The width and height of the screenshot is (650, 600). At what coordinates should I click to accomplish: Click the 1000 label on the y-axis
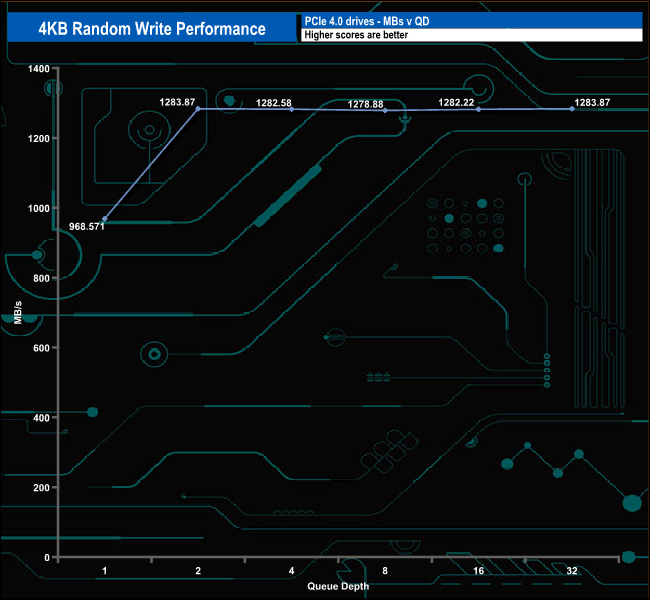tap(38, 208)
